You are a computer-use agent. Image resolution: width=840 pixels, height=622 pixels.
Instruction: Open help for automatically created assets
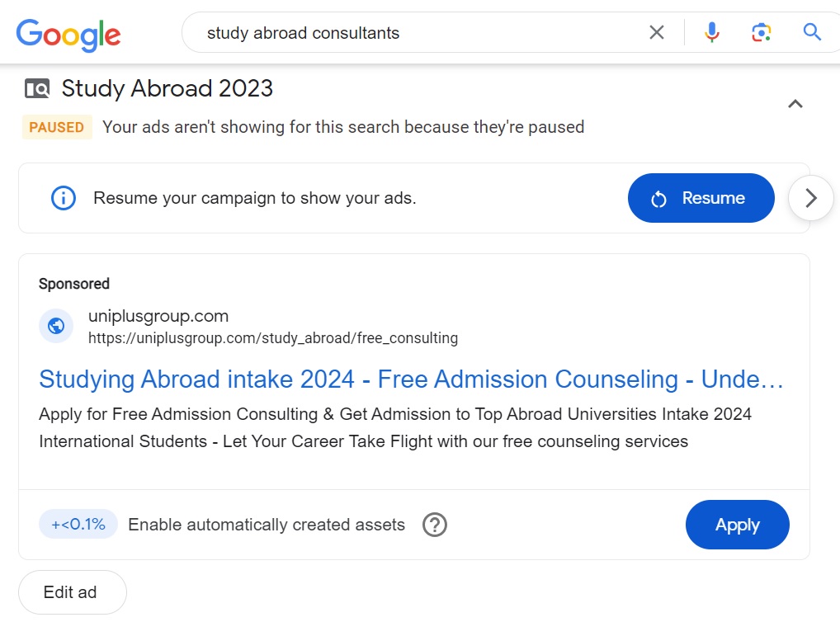(435, 525)
